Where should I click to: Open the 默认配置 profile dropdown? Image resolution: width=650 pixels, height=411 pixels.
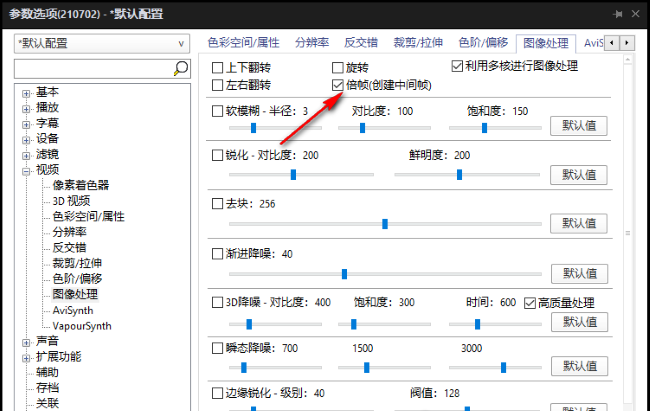point(101,44)
